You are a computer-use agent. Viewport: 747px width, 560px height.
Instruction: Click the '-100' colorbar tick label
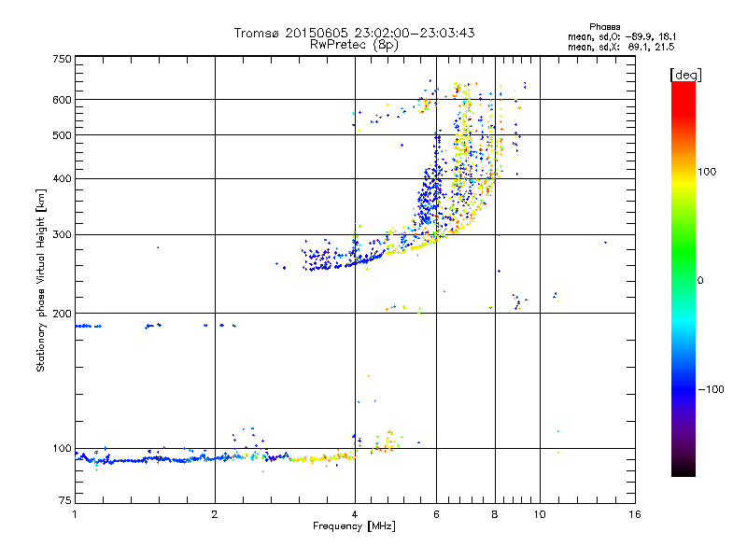711,389
